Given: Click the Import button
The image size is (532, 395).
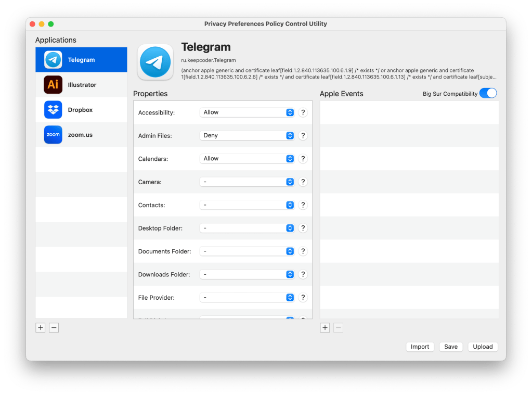Looking at the screenshot, I should pyautogui.click(x=420, y=347).
